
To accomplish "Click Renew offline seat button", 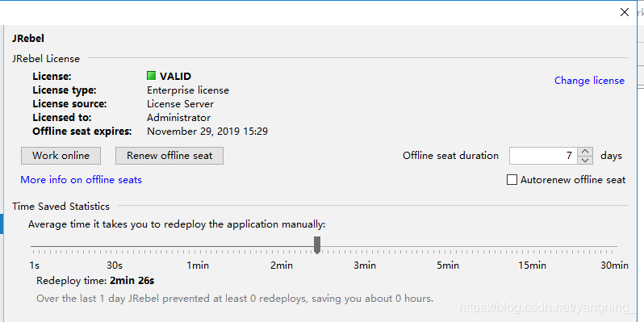I will click(169, 156).
